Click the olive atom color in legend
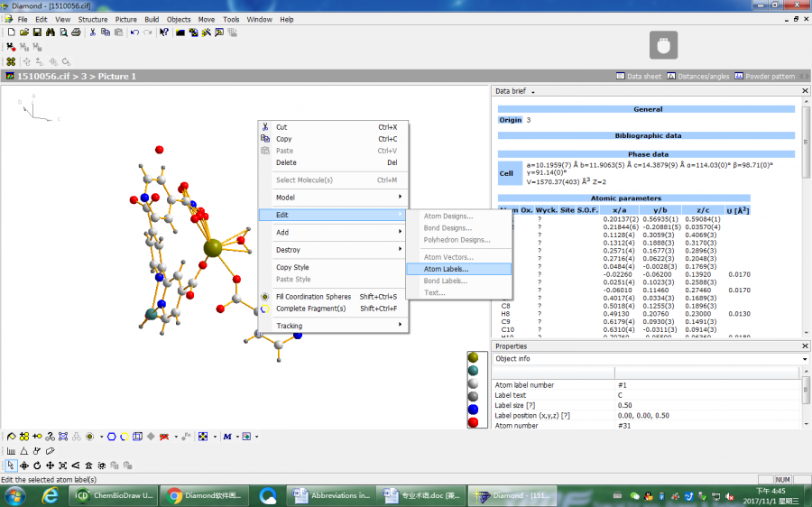812x507 pixels. click(473, 357)
